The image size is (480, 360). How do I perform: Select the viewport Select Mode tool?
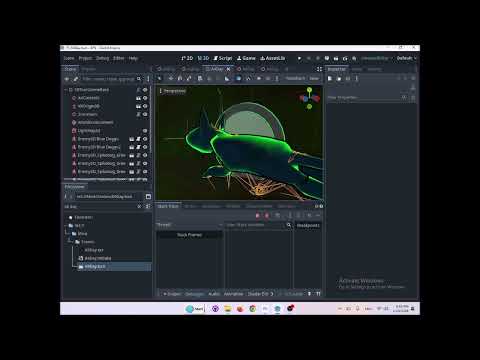coord(160,78)
